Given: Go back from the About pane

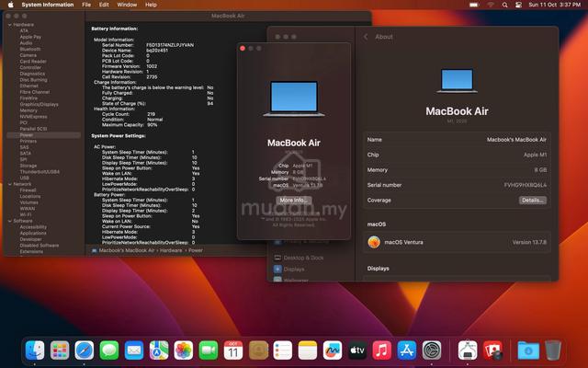Looking at the screenshot, I should point(366,37).
